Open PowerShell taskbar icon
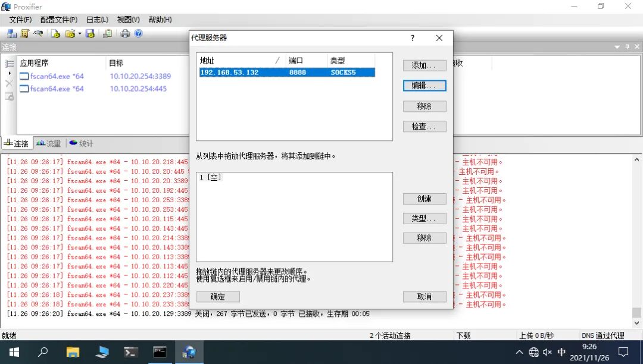The width and height of the screenshot is (643, 364). click(130, 352)
